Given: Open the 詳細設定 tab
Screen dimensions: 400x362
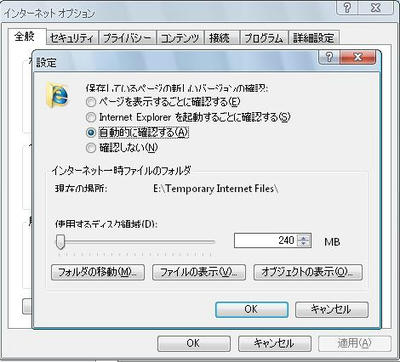Looking at the screenshot, I should (314, 38).
